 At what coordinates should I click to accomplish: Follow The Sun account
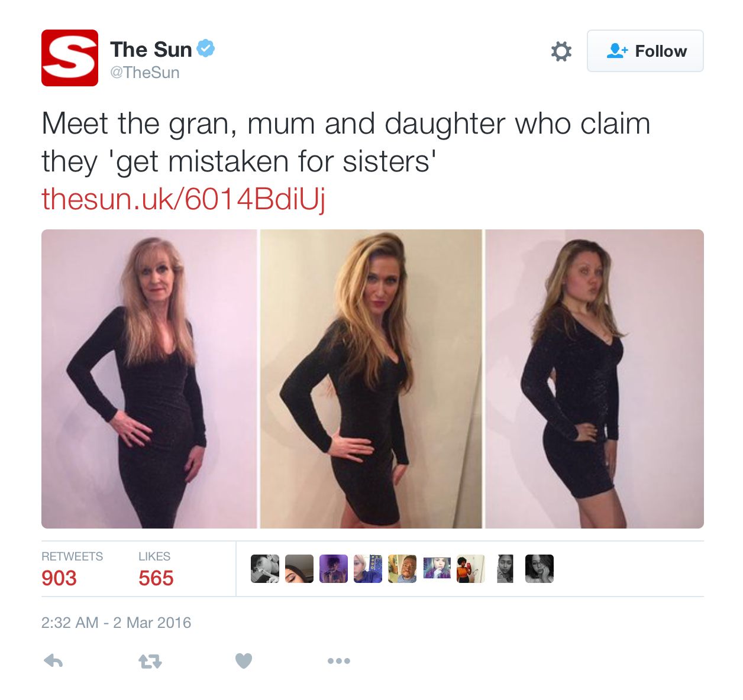tap(645, 51)
